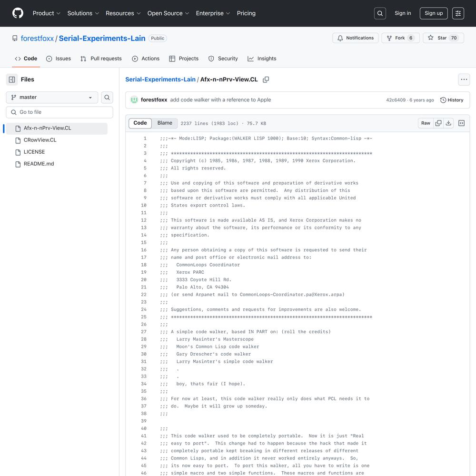Click Sign in
The image size is (476, 476).
click(403, 13)
